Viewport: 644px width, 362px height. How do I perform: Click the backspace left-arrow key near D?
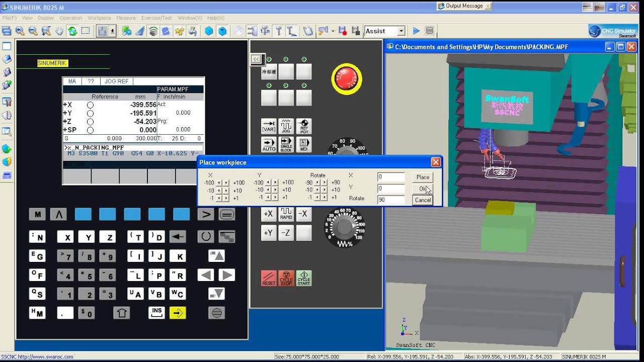coord(178,237)
